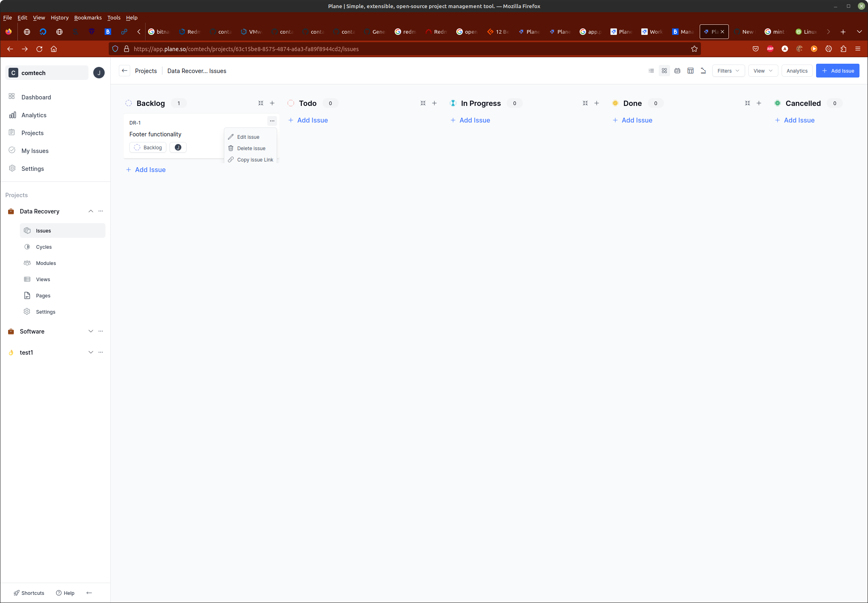Collapse the Backlog column using shrink icon

point(261,103)
